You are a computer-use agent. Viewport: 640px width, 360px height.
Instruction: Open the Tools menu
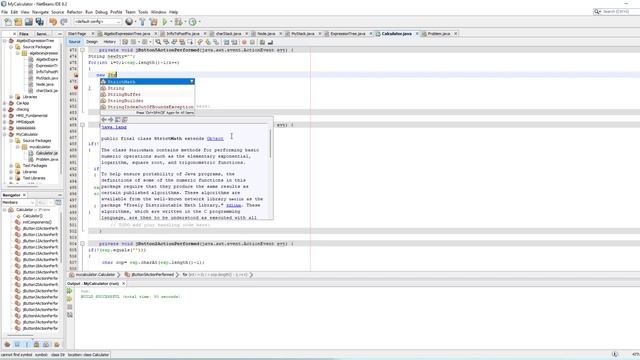point(143,12)
